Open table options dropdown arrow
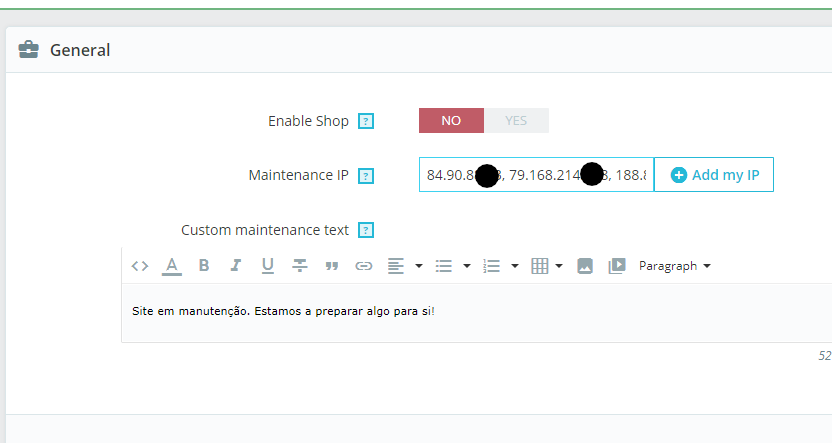The image size is (832, 443). (559, 266)
